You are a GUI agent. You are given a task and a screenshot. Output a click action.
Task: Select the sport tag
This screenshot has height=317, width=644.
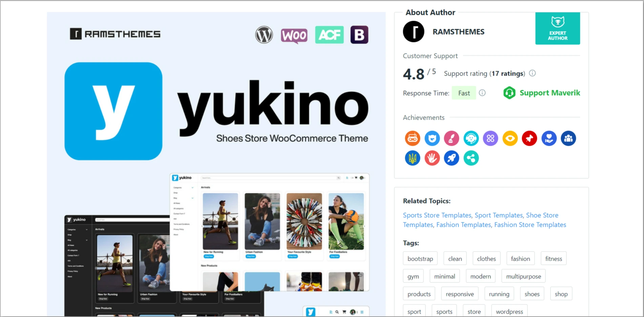(414, 312)
